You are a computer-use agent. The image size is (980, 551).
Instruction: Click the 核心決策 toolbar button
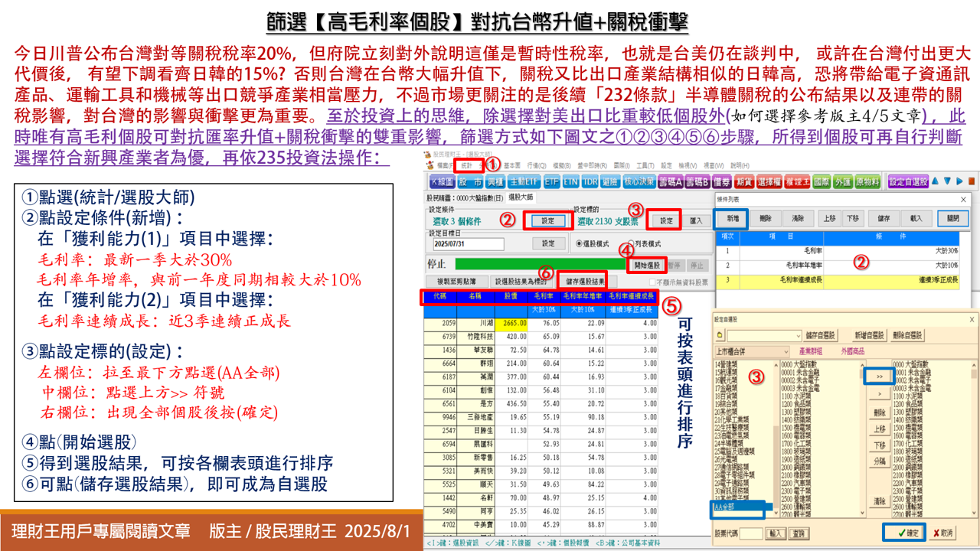pyautogui.click(x=638, y=182)
